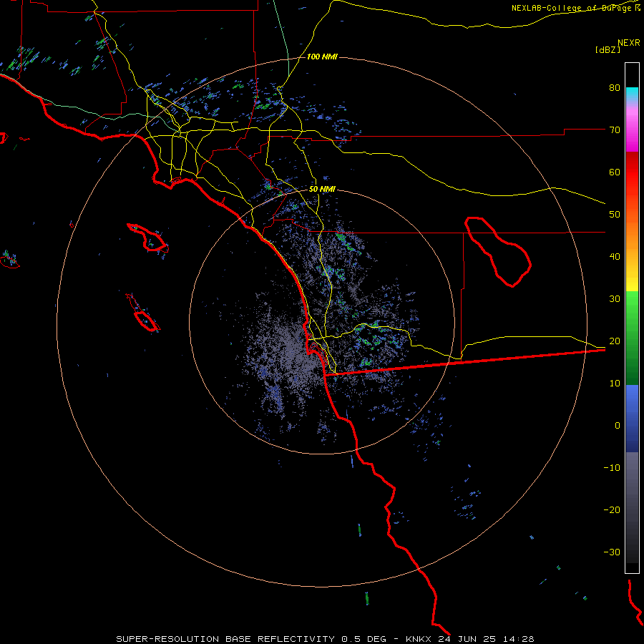Click the [dBZ] unit label

point(608,49)
